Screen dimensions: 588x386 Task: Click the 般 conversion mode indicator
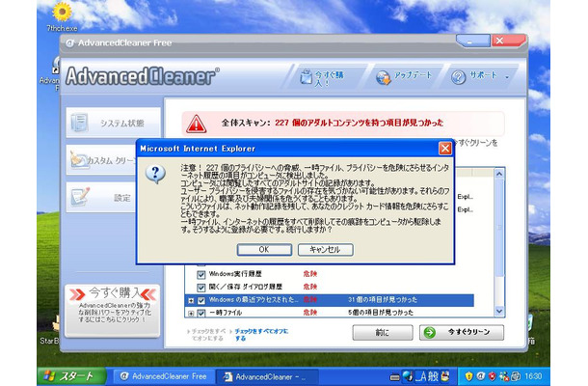(x=433, y=376)
